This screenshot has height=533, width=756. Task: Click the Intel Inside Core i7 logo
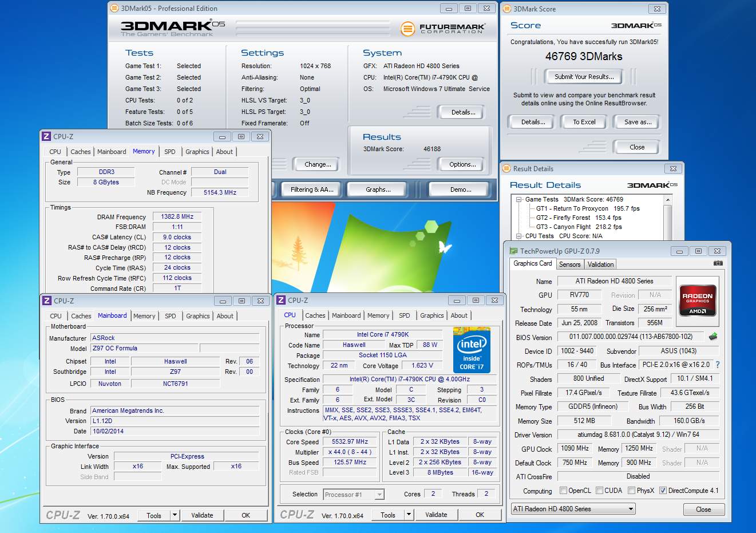(x=472, y=350)
